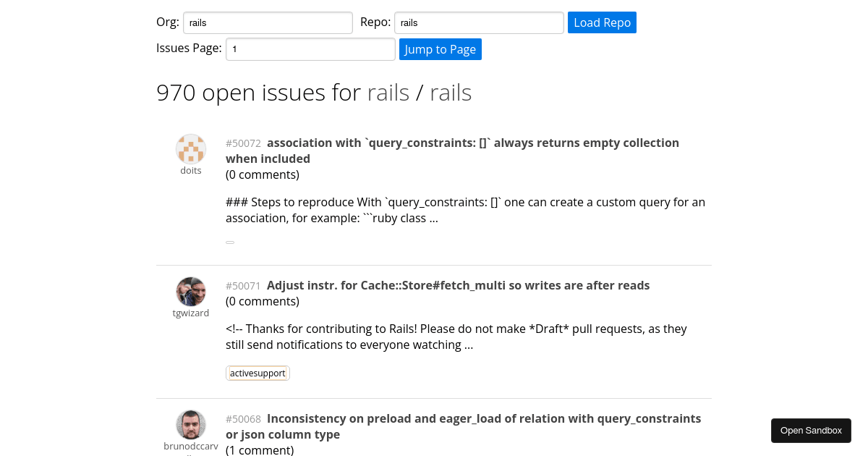Click the issue number #50071
Image resolution: width=868 pixels, height=456 pixels.
point(243,286)
